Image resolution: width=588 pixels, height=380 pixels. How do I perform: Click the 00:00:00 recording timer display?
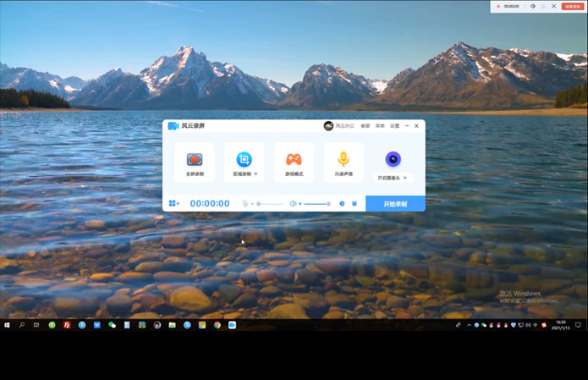210,204
